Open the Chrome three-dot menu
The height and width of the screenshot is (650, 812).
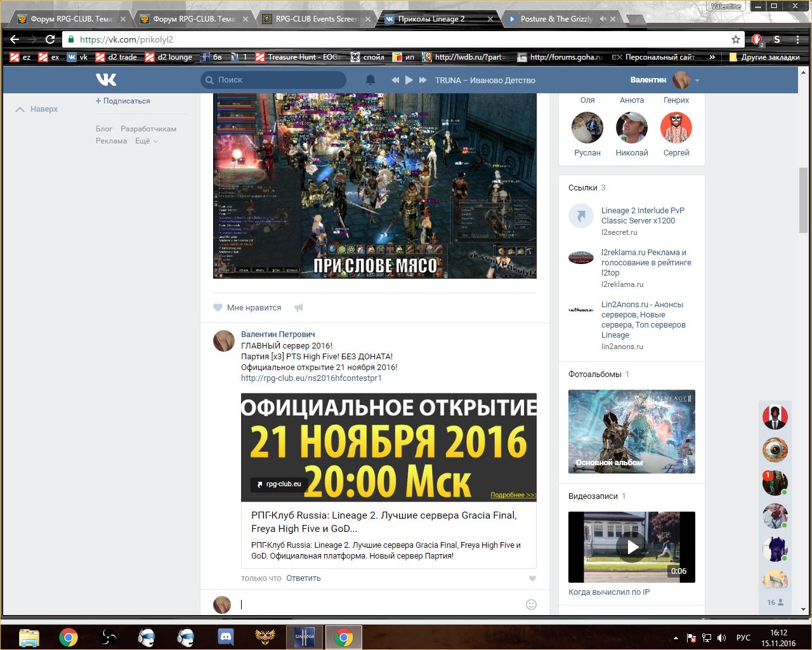click(798, 39)
